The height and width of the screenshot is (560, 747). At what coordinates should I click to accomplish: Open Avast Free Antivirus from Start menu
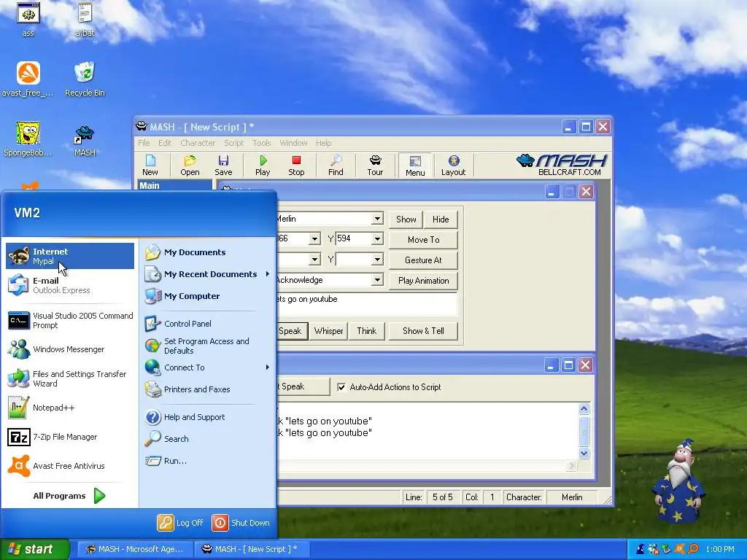[70, 466]
